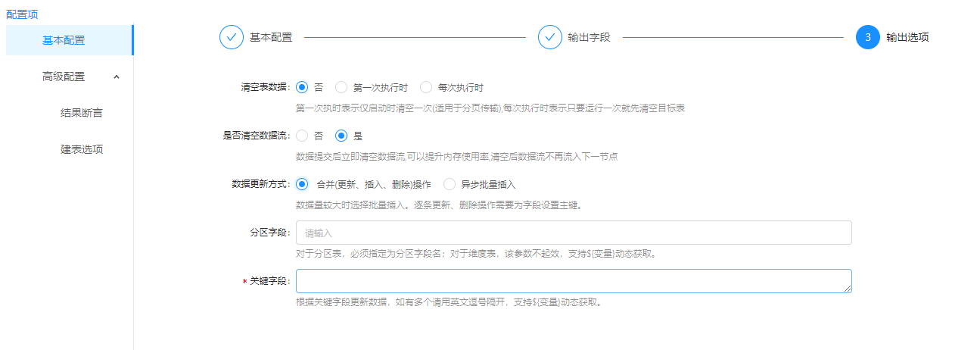Select 第一次执行时 radio option
Image resolution: width=980 pixels, height=350 pixels.
point(341,87)
